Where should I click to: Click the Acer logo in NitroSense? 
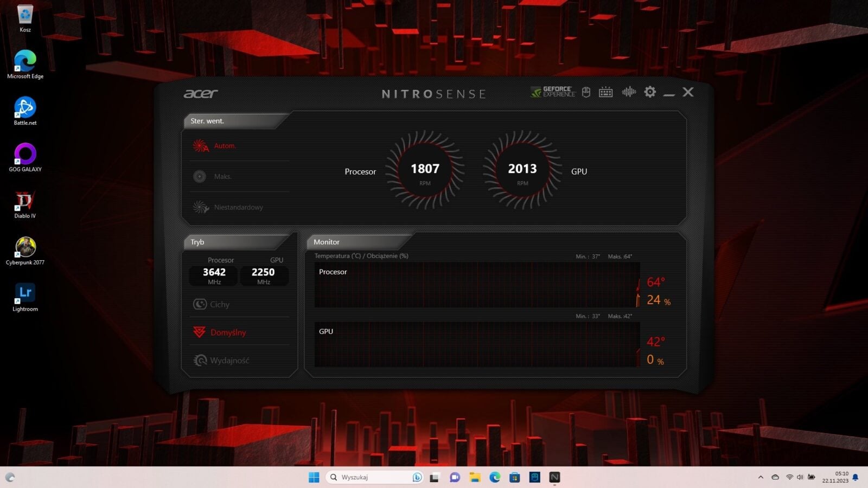tap(201, 93)
